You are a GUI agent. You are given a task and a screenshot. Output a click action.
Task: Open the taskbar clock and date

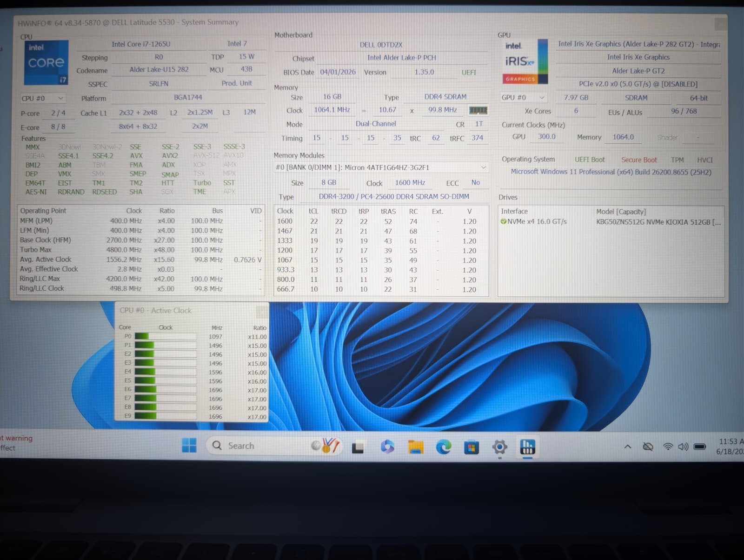[731, 447]
